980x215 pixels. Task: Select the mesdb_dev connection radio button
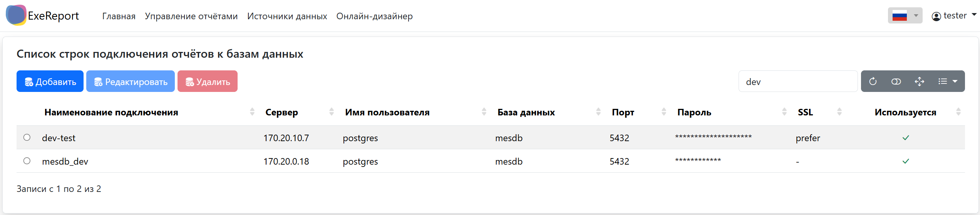point(27,161)
